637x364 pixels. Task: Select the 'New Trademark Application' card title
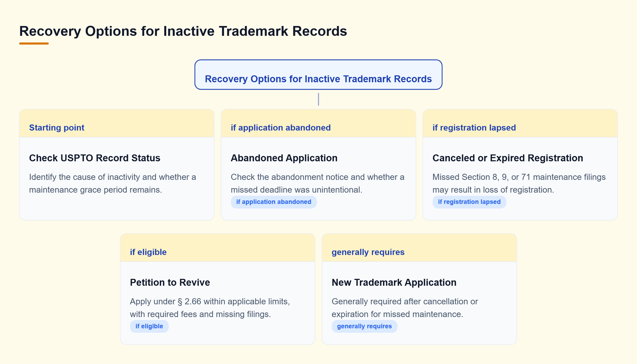click(394, 282)
